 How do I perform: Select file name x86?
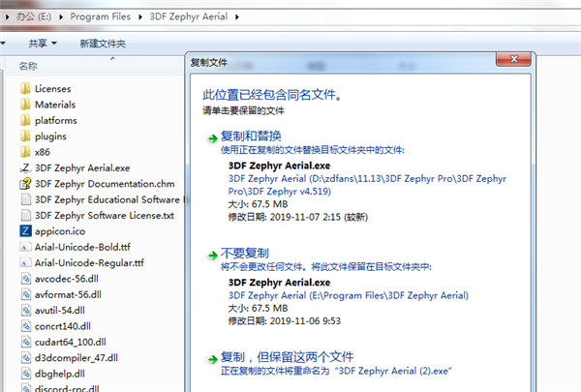pyautogui.click(x=43, y=152)
